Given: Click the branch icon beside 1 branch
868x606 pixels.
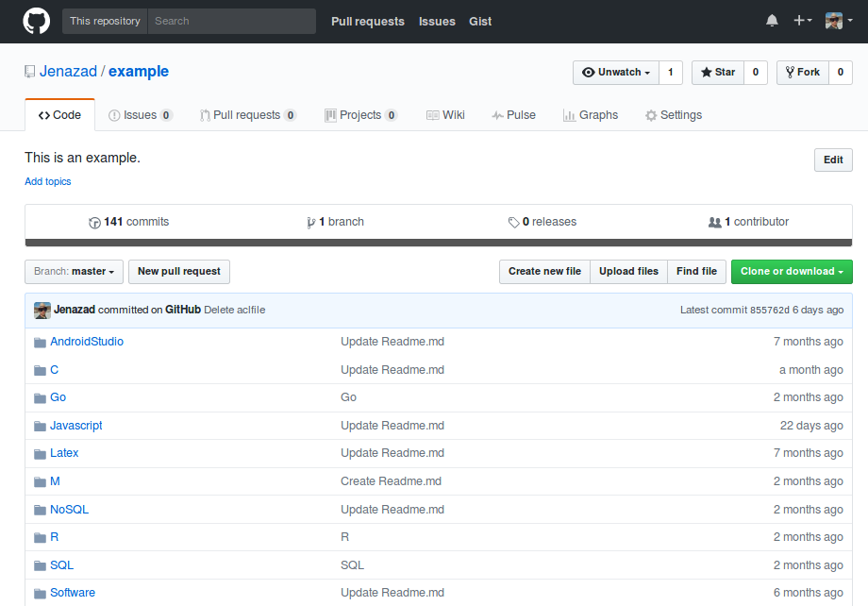Looking at the screenshot, I should 311,223.
